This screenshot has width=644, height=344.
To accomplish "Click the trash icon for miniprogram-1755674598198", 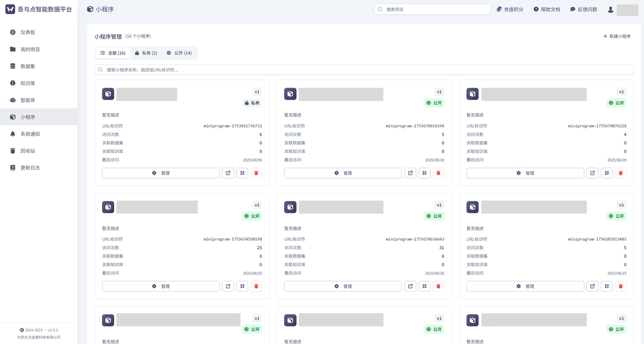I will click(x=256, y=286).
